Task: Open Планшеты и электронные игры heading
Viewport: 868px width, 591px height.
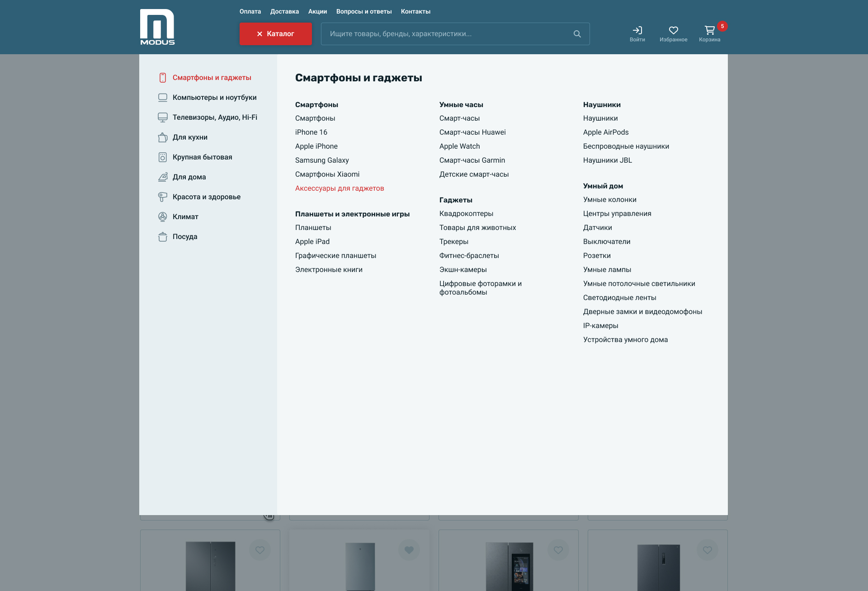Action: [x=352, y=214]
